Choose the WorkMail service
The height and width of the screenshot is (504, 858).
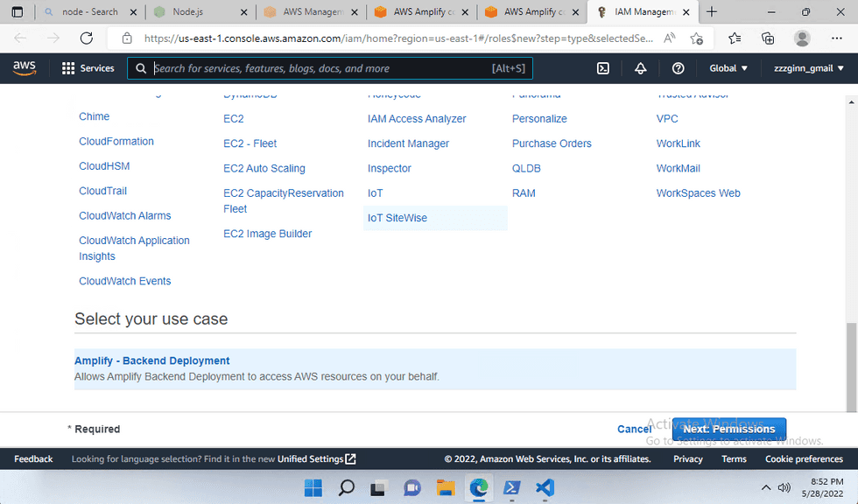(x=678, y=168)
